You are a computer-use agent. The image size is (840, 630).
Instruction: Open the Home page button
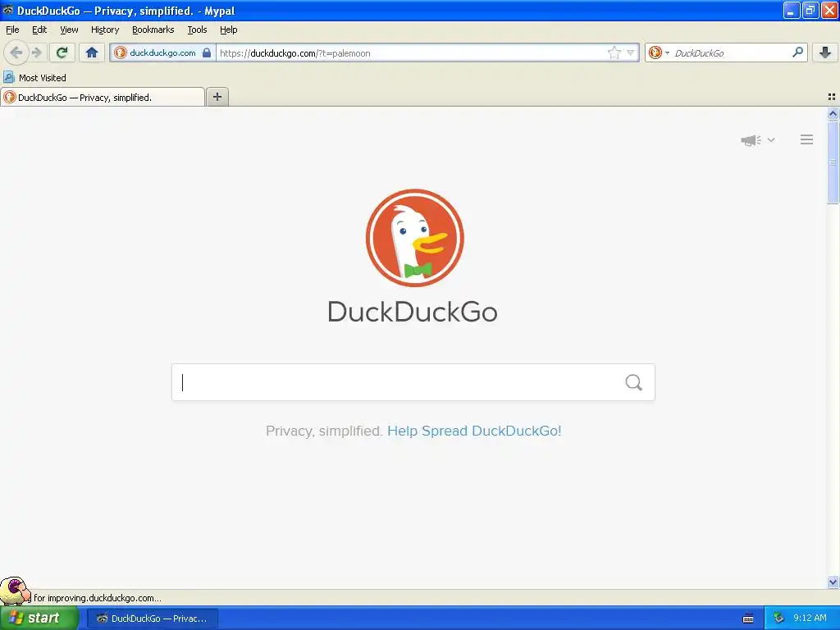pos(92,52)
